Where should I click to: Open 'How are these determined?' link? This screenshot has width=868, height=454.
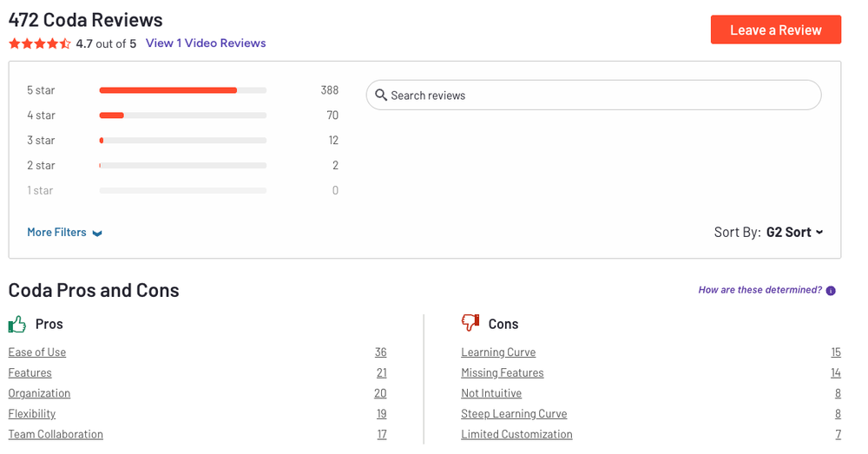(x=759, y=290)
